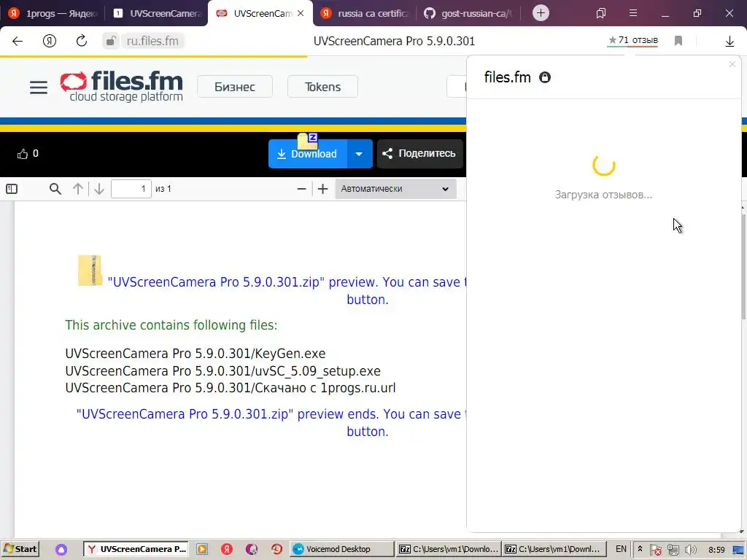
Task: Open the Windows Start menu
Action: (20, 549)
